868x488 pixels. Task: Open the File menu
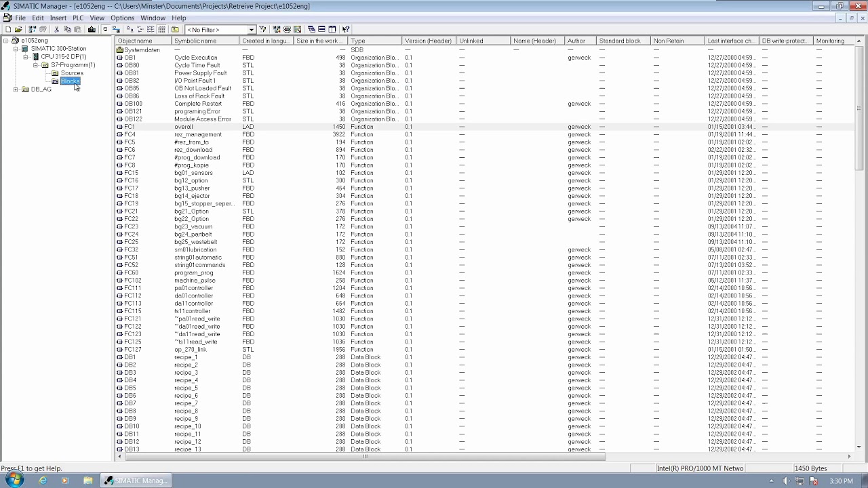tap(20, 18)
